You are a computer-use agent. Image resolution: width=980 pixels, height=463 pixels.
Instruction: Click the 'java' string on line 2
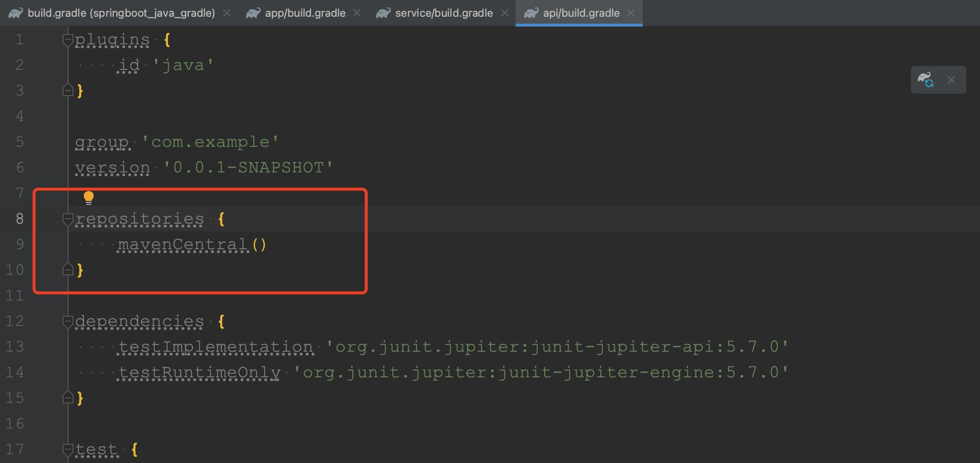pos(183,65)
